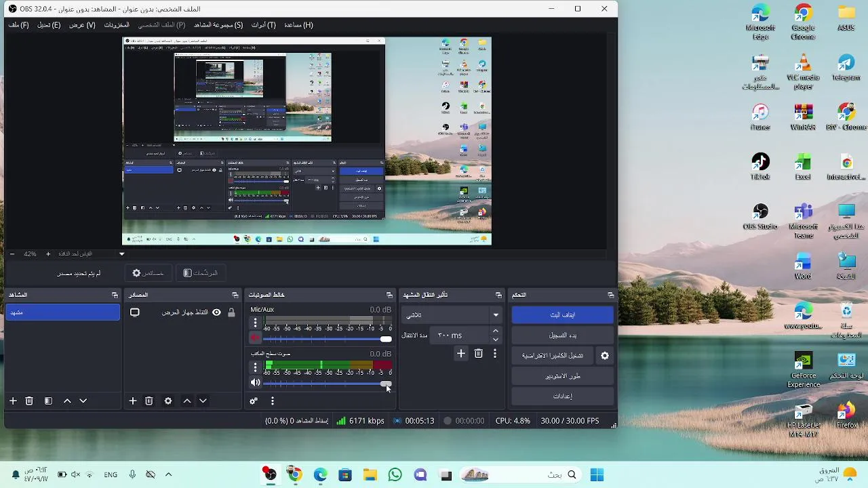Screen dimensions: 868x488
Task: Open scene filters icon in Scenes panel
Action: coord(48,401)
